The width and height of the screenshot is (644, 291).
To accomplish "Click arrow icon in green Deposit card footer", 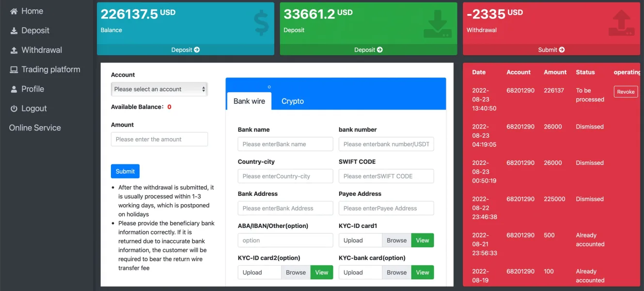I will pos(380,49).
